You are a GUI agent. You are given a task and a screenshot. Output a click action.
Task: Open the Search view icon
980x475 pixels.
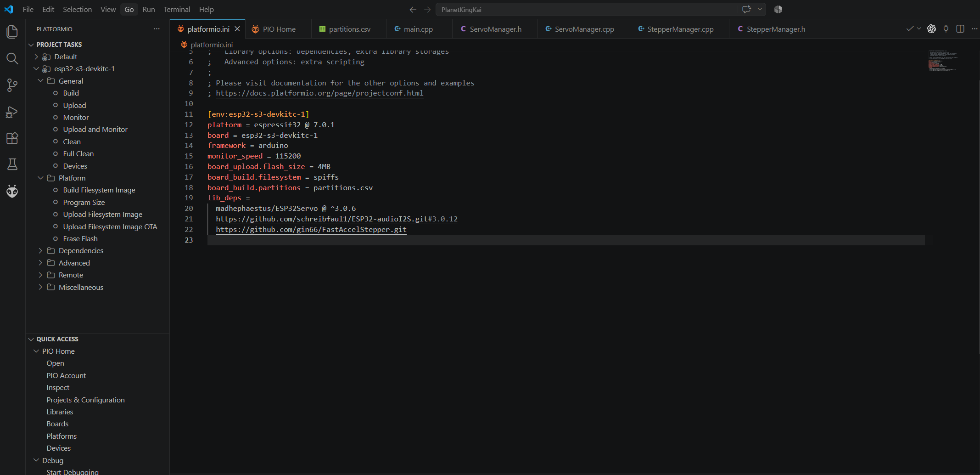pyautogui.click(x=12, y=58)
